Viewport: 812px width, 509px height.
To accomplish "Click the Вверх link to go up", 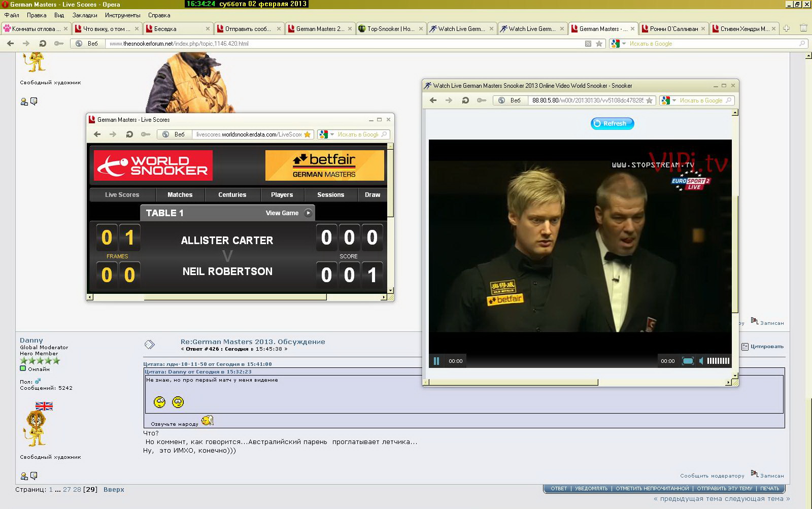I will pos(114,490).
